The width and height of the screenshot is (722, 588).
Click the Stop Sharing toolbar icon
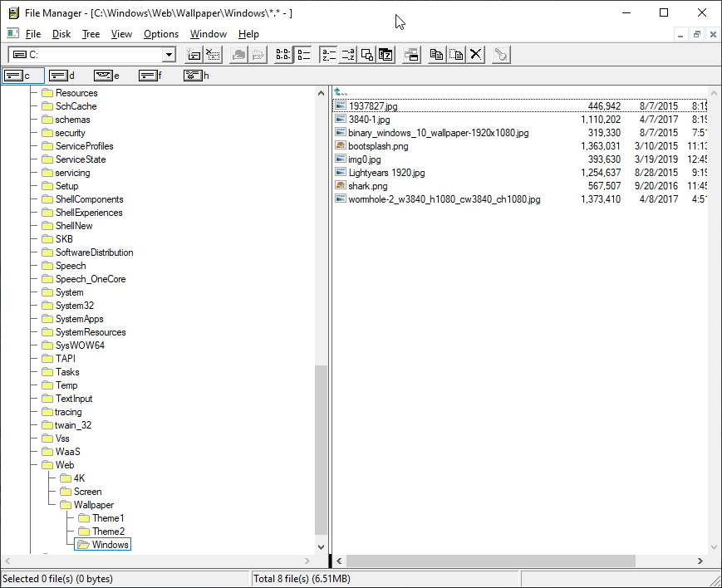click(258, 55)
